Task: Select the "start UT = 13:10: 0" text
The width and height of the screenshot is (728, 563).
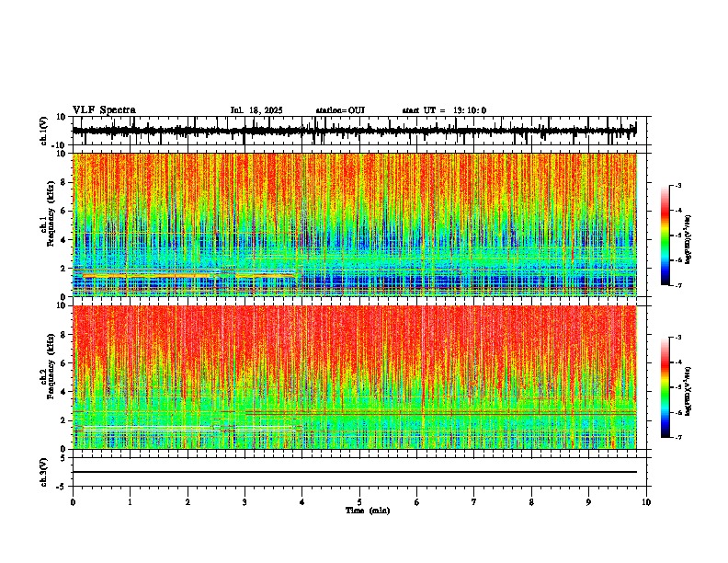Action: 444,110
